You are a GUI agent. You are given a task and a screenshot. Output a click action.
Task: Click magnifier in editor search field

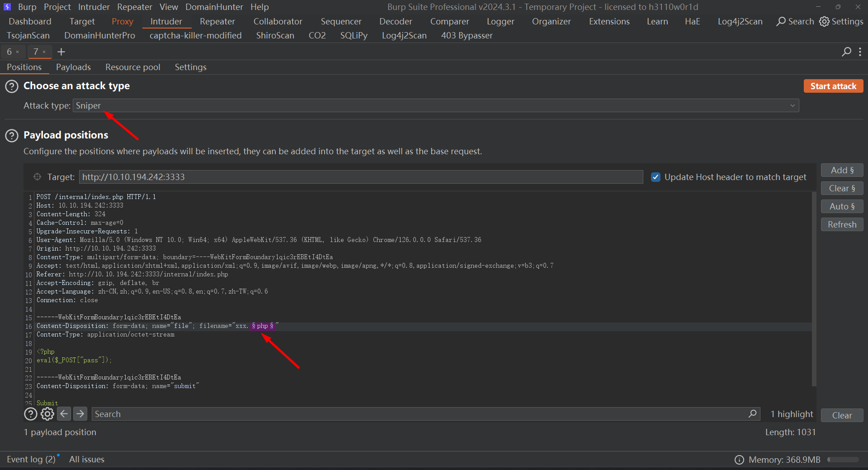coord(752,414)
